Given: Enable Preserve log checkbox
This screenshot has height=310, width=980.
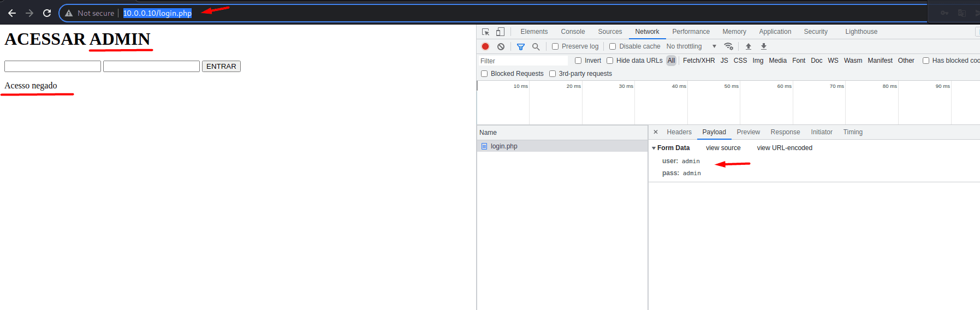Looking at the screenshot, I should click(x=555, y=46).
